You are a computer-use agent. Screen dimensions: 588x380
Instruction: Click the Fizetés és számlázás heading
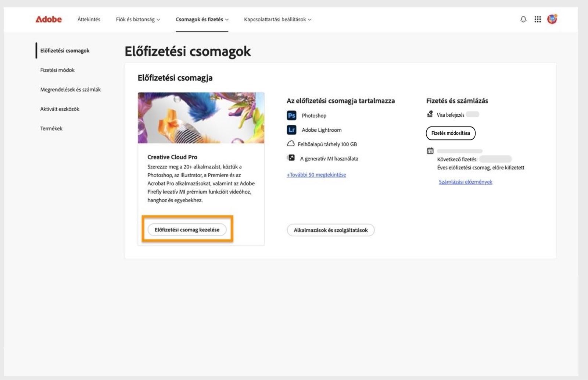click(457, 101)
